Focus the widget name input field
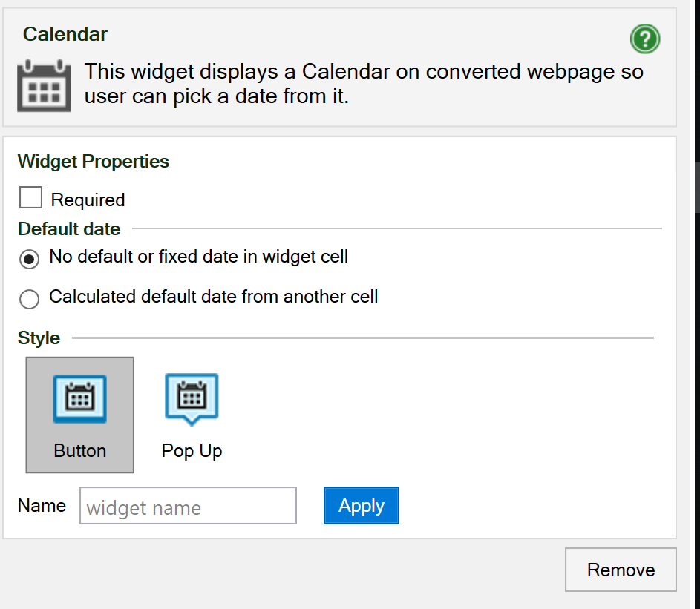The width and height of the screenshot is (700, 609). (x=188, y=505)
